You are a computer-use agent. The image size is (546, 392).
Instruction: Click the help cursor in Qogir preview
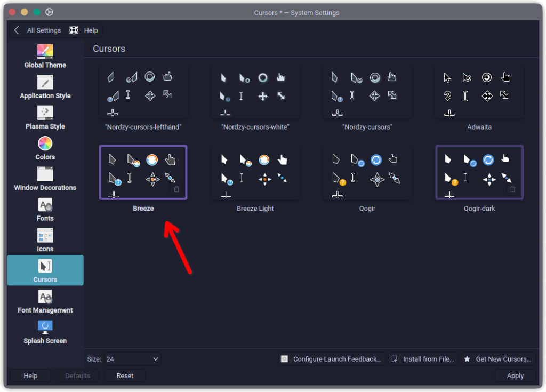pyautogui.click(x=339, y=179)
